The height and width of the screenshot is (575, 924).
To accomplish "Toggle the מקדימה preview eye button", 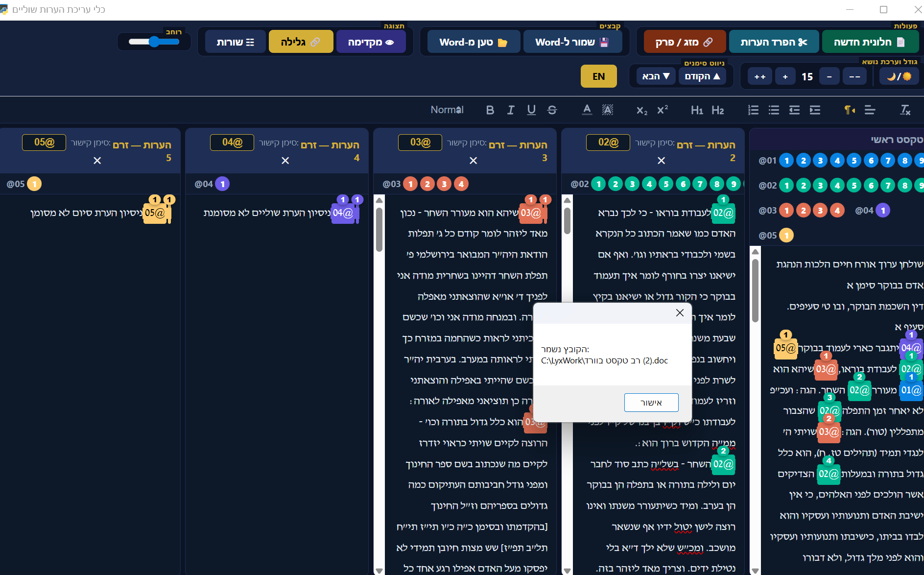I will 371,42.
